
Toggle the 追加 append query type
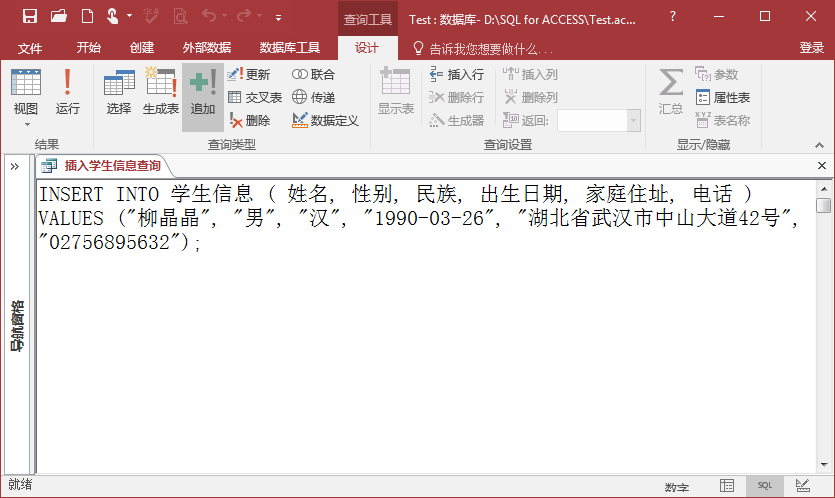[x=203, y=96]
